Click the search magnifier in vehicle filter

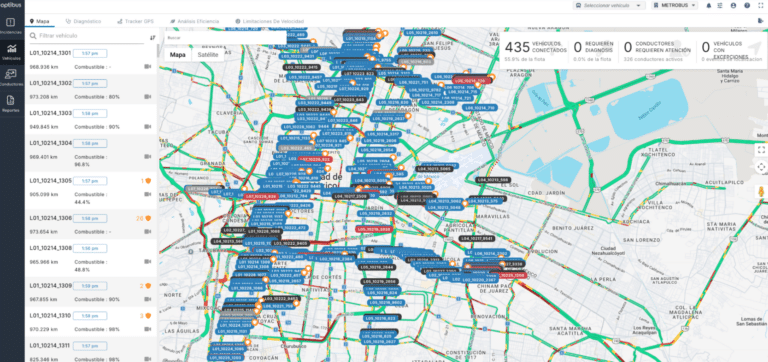point(33,36)
